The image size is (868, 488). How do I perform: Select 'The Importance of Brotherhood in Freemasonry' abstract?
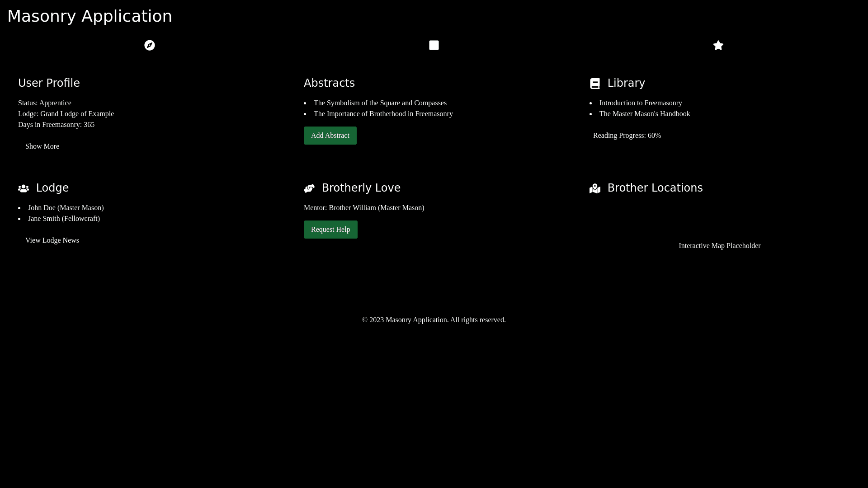[x=383, y=114]
